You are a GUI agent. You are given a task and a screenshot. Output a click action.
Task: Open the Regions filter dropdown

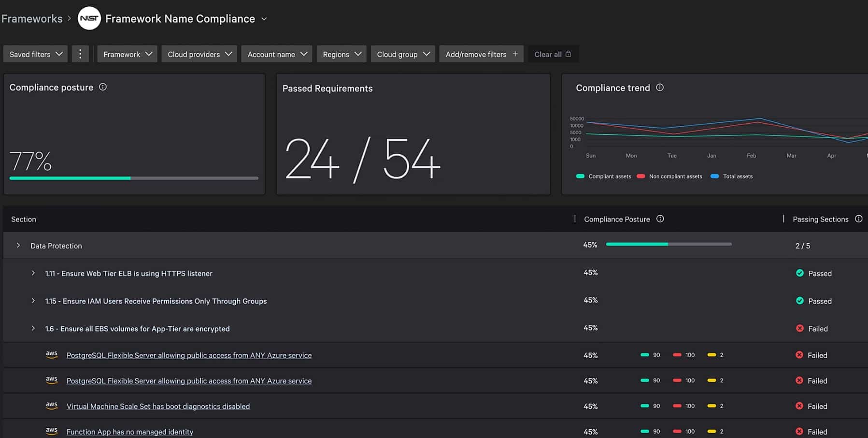point(342,54)
